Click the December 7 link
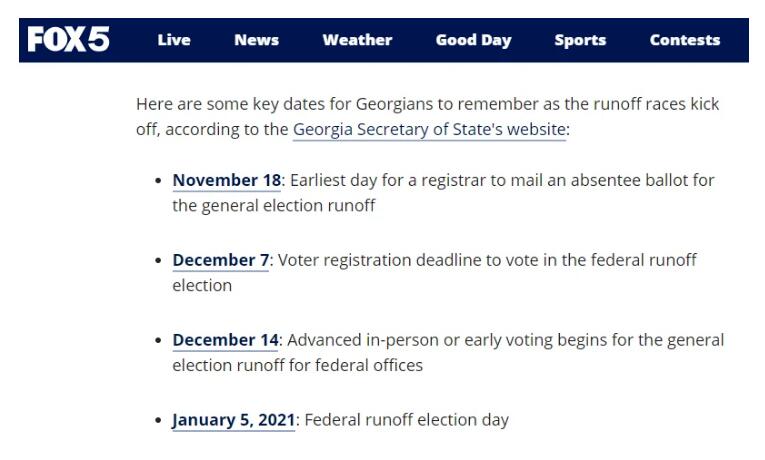765x460 pixels. (221, 260)
